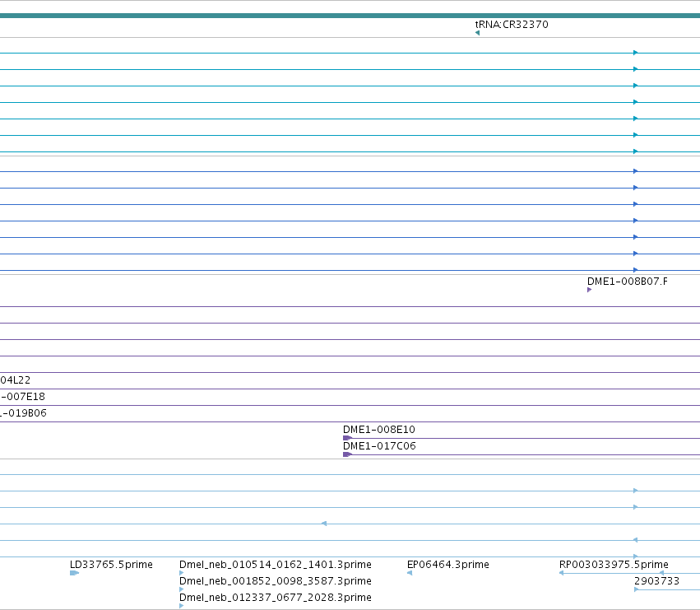Click the partially visible -007E18 label
The image size is (700, 610).
(x=22, y=397)
